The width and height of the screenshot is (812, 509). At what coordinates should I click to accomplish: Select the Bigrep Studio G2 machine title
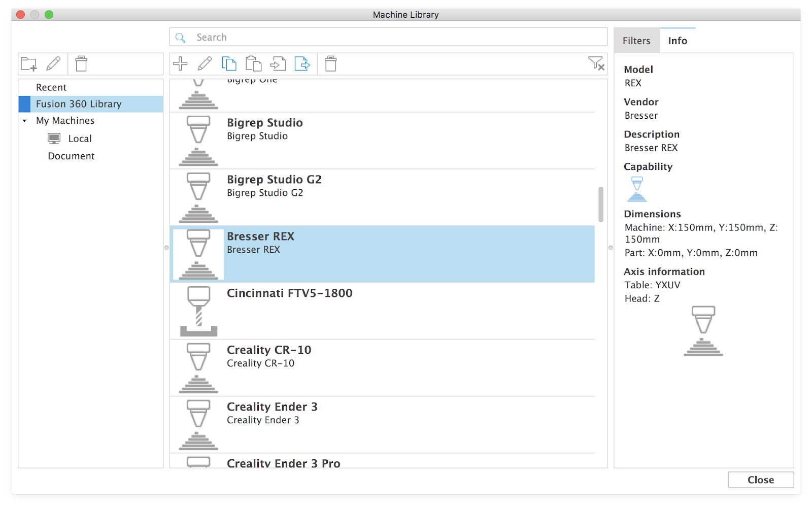[274, 180]
